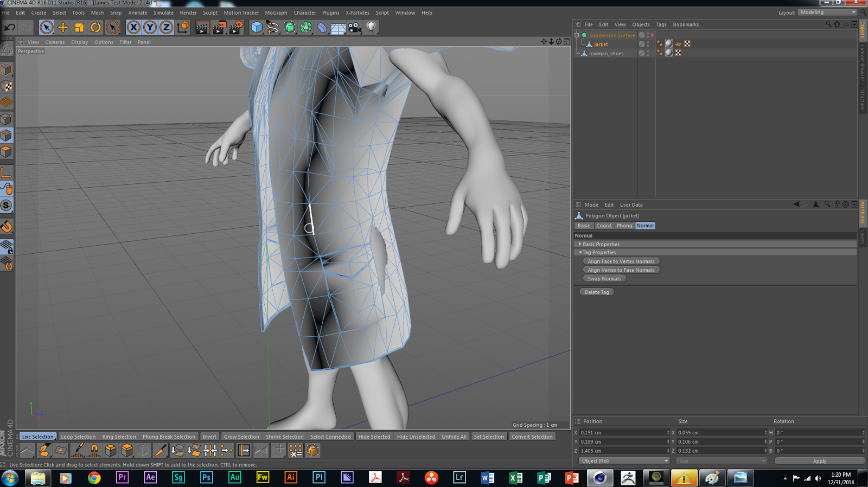Click the Render View clapperboard icon
Viewport: 868px width, 487px height.
pos(202,27)
